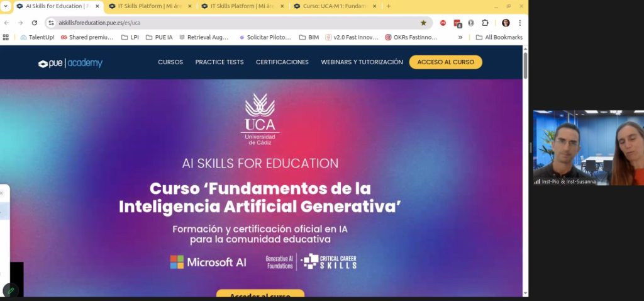Go back to the previous page
The image size is (644, 301).
(6, 23)
